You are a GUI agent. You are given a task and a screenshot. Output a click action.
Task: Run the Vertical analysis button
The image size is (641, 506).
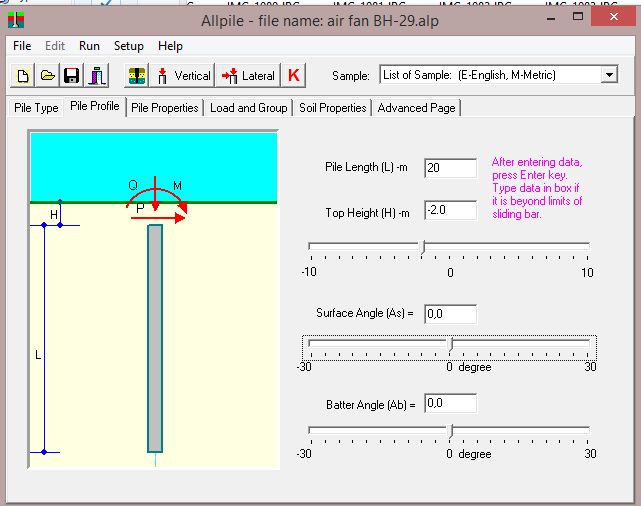[182, 75]
